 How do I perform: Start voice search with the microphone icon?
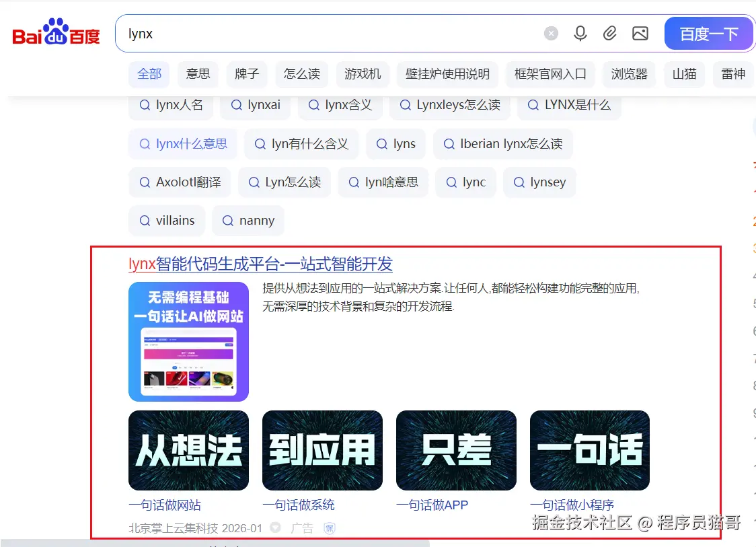[x=580, y=33]
